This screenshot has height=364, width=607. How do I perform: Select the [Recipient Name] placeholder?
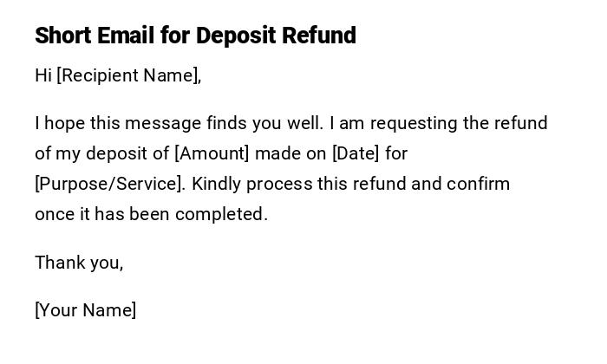pyautogui.click(x=128, y=75)
